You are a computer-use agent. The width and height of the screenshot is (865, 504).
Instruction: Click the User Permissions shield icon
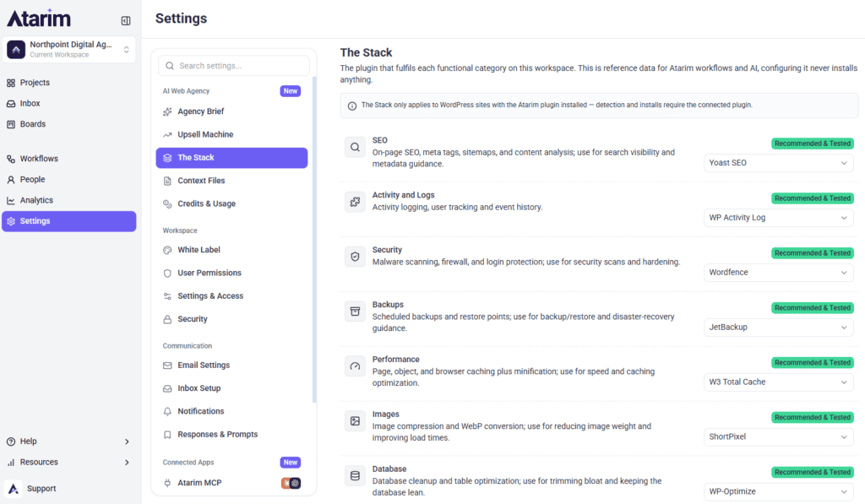point(167,274)
